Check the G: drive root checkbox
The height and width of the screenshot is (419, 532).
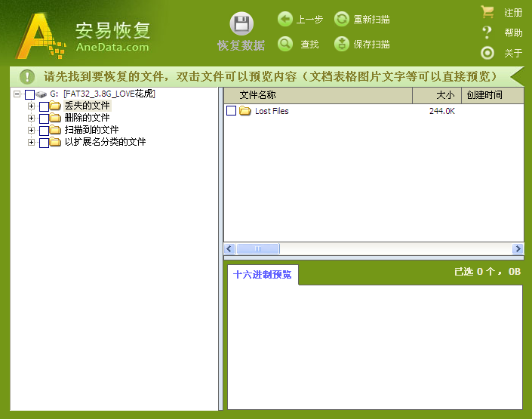tap(30, 94)
